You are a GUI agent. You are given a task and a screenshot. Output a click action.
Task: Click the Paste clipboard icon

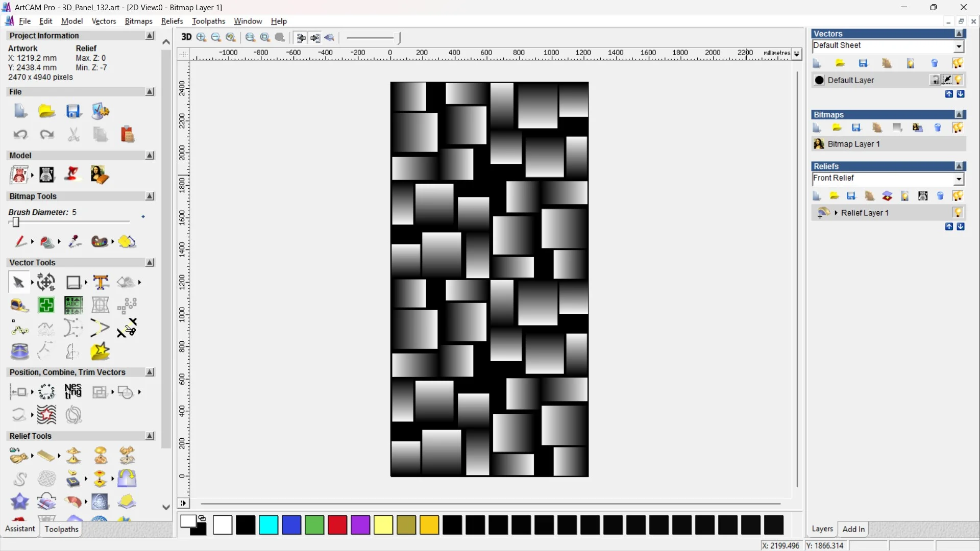coord(127,135)
